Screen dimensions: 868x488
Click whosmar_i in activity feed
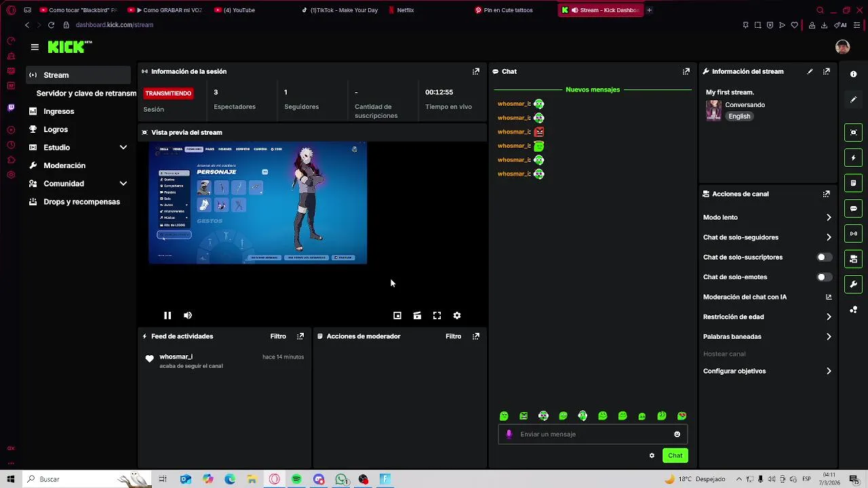(x=176, y=357)
